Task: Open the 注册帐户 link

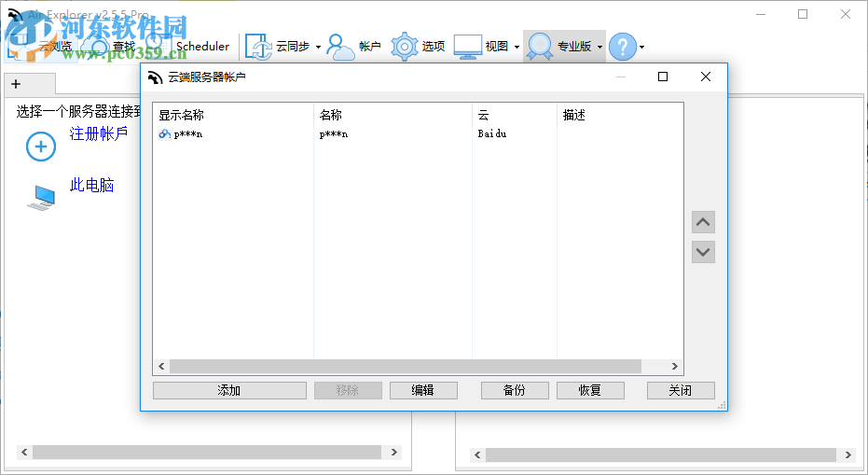Action: 99,133
